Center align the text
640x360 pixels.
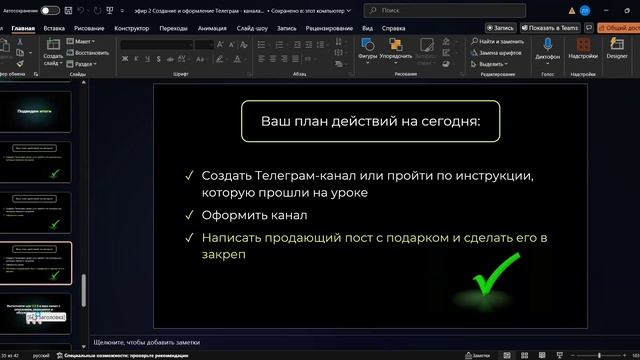pyautogui.click(x=273, y=59)
